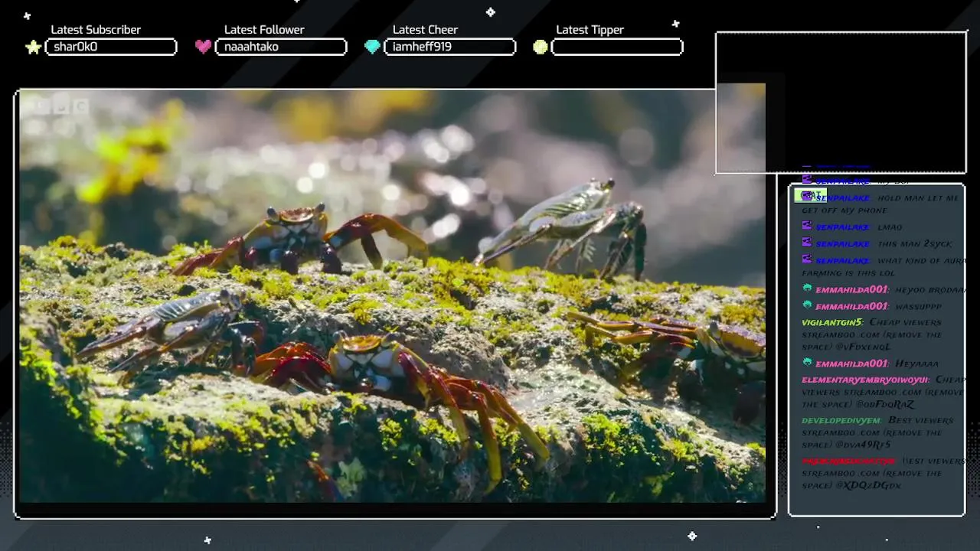Click the 'heyoo brodaaa' message text
The width and height of the screenshot is (980, 551).
coord(931,290)
